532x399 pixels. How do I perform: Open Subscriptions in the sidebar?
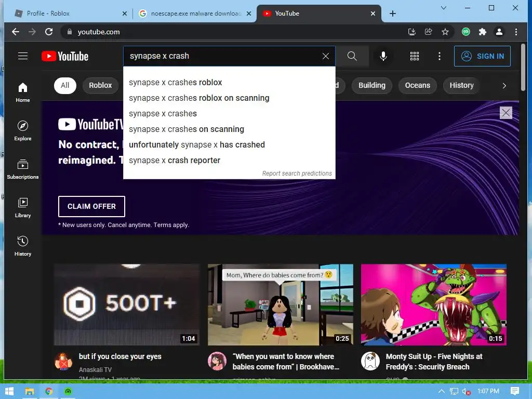(23, 169)
